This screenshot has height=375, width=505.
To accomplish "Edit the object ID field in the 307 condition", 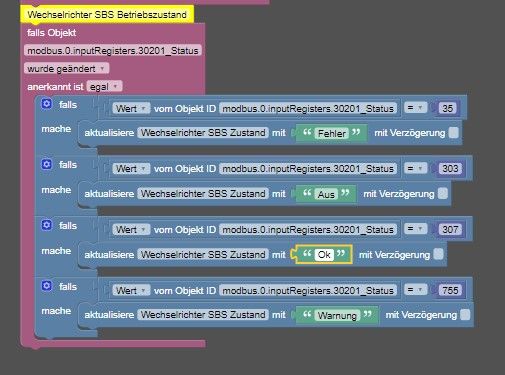I will 308,230.
